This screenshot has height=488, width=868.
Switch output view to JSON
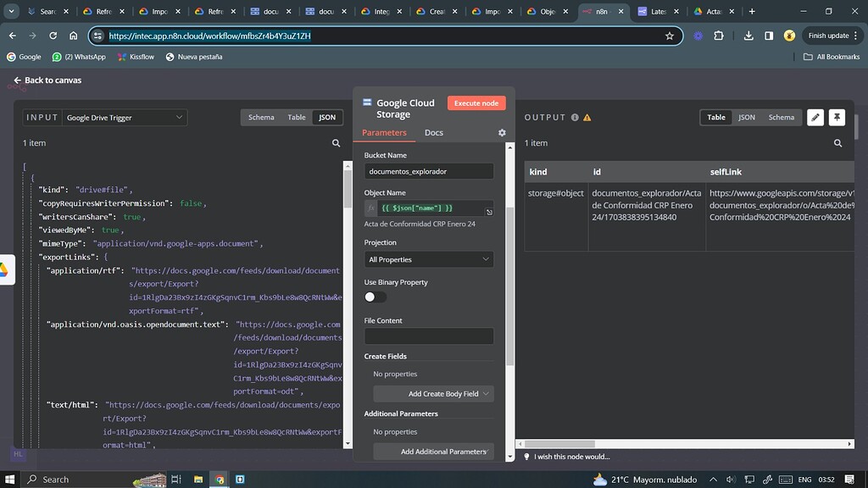point(746,117)
